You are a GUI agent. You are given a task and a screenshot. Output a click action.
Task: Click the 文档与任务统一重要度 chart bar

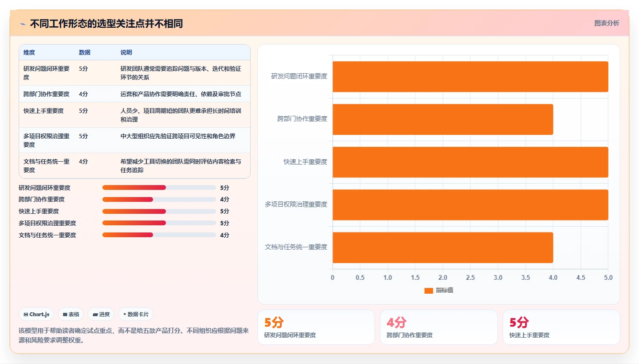[x=443, y=247]
